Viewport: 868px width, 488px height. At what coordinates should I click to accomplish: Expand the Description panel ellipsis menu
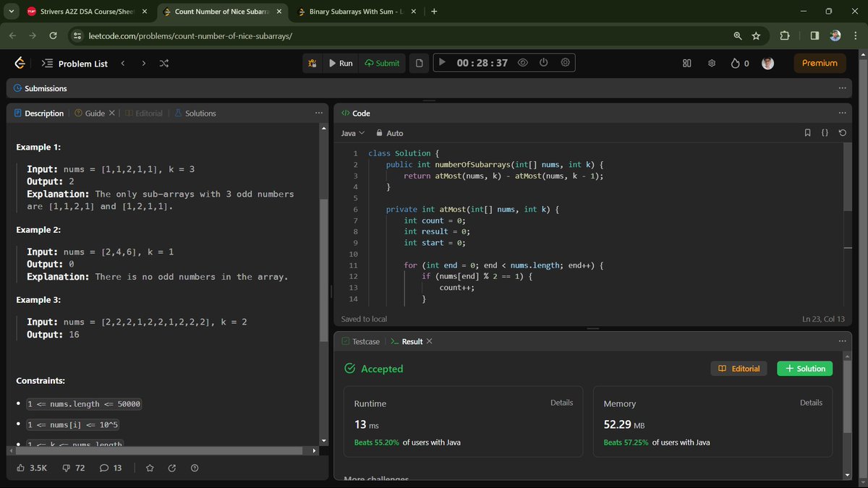[319, 113]
